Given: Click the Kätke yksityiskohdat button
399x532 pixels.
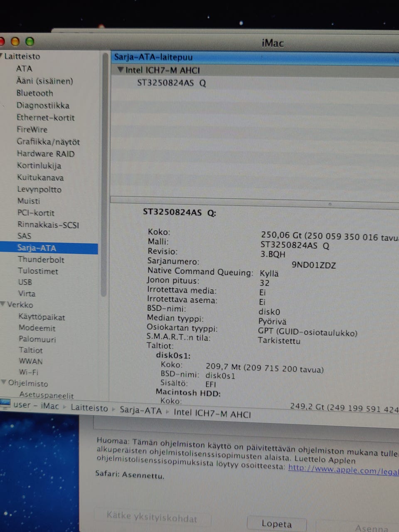Looking at the screenshot, I should tap(152, 517).
